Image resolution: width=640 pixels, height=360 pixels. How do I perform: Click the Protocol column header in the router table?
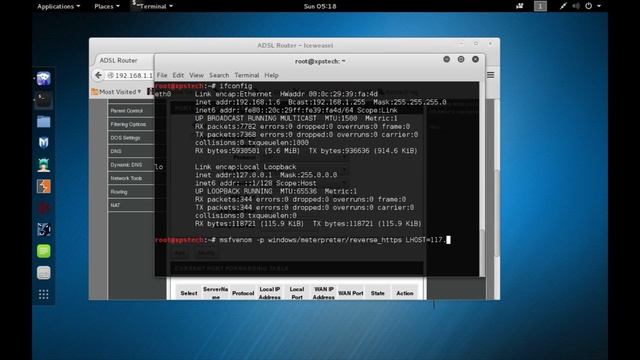(x=243, y=293)
